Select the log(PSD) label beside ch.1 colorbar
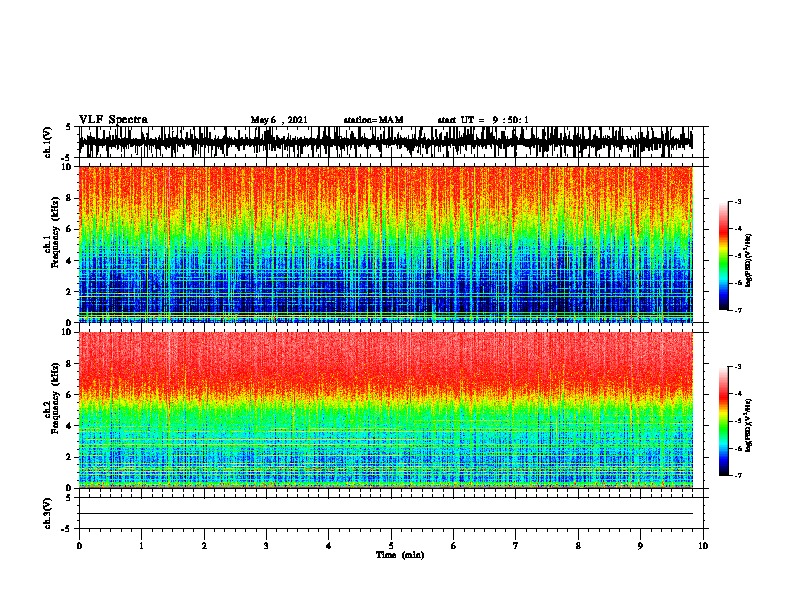 pos(748,260)
